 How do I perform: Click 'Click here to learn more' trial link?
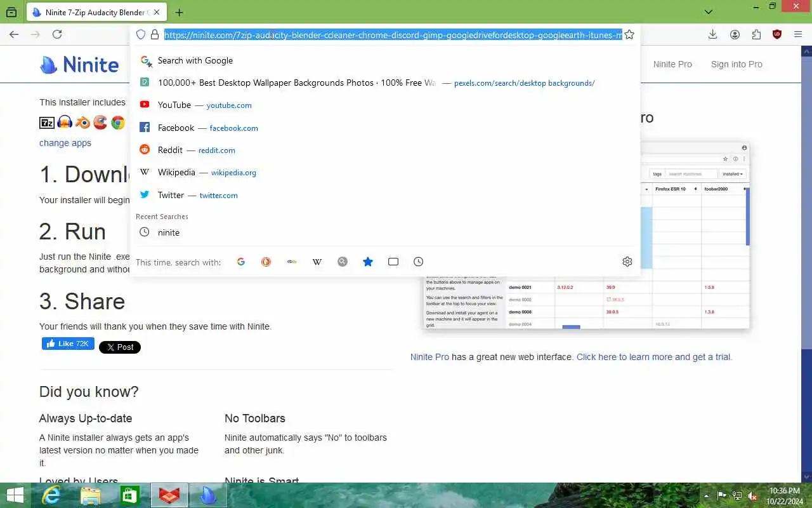pos(654,357)
